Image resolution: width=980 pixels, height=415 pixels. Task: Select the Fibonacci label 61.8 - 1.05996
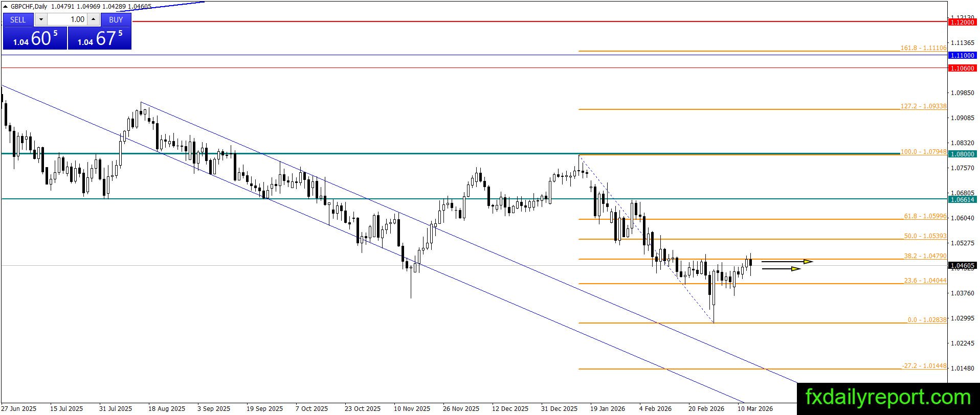(925, 216)
